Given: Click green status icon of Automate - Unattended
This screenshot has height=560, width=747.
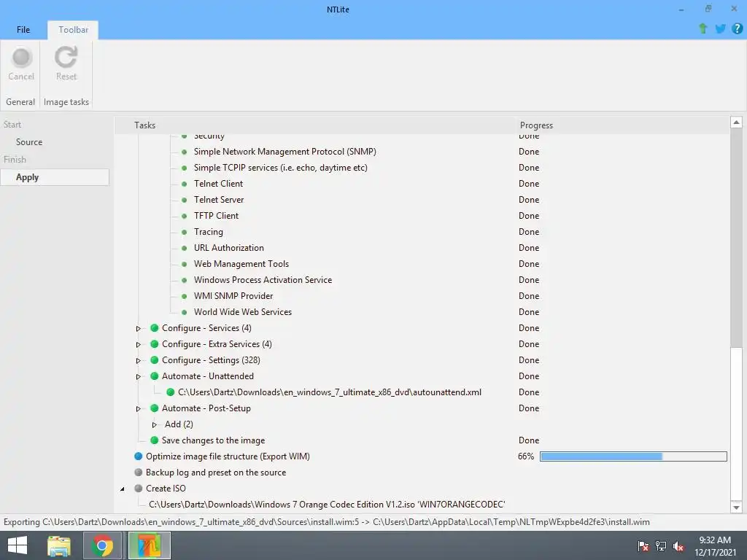Looking at the screenshot, I should [155, 376].
